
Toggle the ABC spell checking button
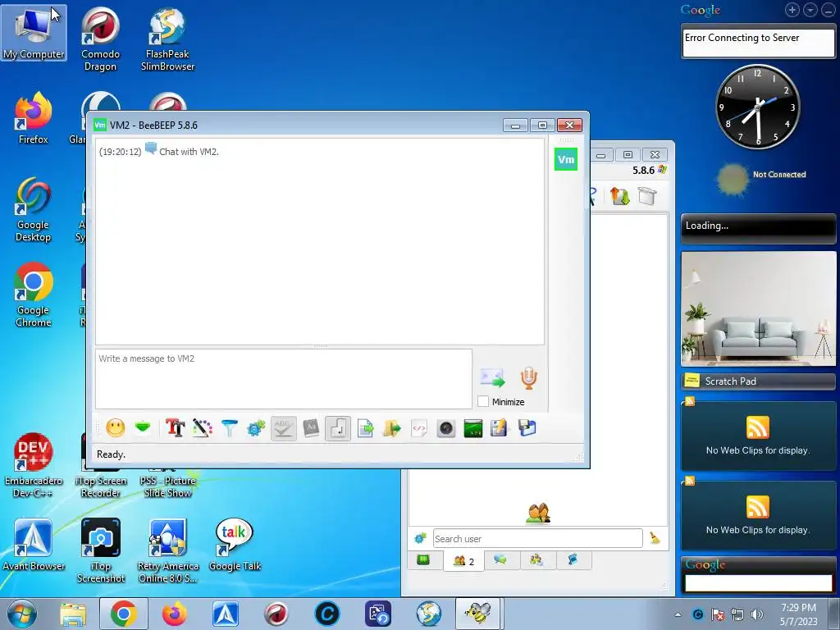[x=283, y=428]
